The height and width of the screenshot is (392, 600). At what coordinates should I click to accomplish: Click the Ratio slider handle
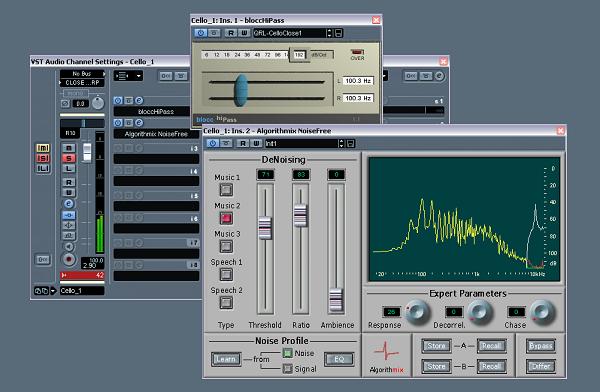tap(300, 215)
